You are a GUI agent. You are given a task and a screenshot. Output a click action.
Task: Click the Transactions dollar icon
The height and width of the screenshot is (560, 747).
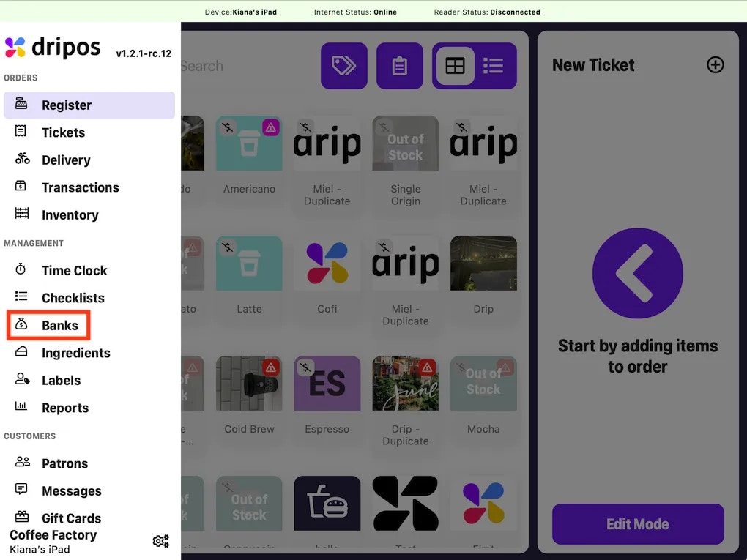coord(21,186)
